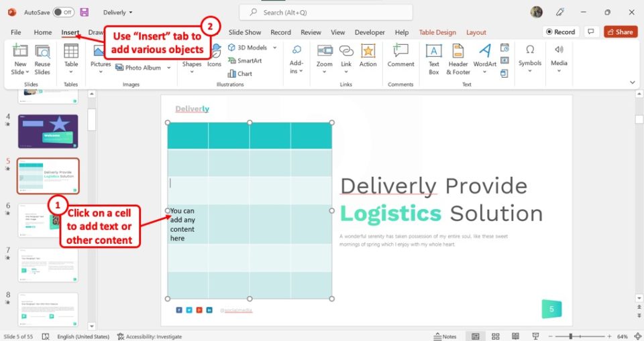The image size is (644, 341).
Task: Click user profile picture
Action: click(x=537, y=12)
